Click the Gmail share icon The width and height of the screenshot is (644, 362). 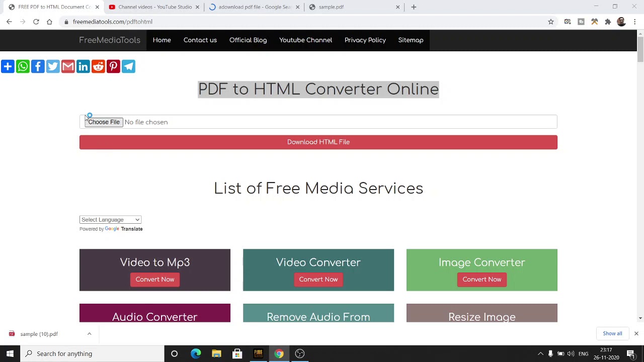(x=68, y=66)
